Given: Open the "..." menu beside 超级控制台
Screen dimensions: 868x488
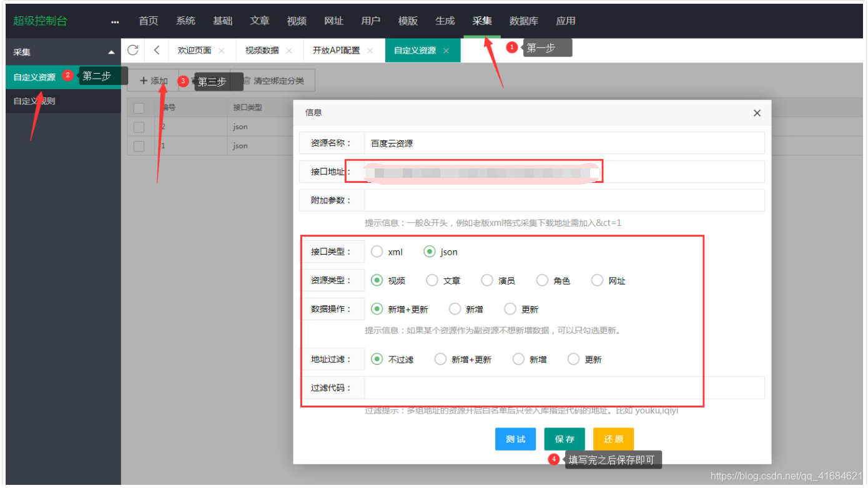Looking at the screenshot, I should [114, 21].
